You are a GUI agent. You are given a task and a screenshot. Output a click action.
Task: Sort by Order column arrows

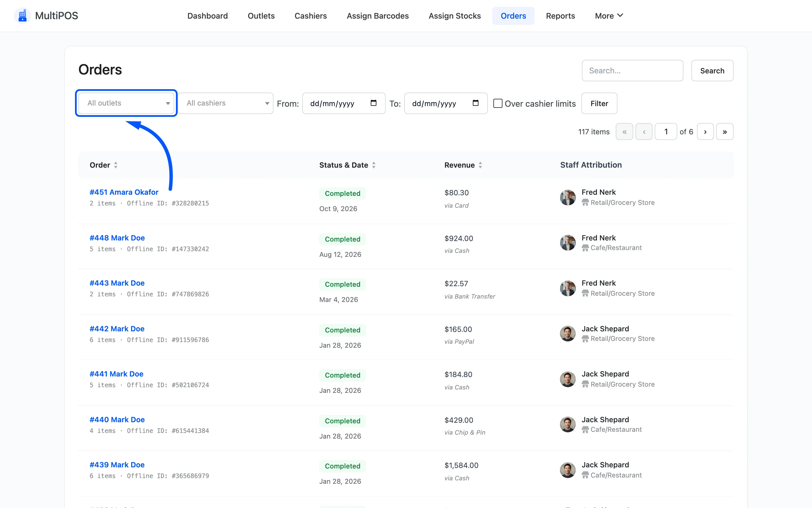pyautogui.click(x=116, y=165)
